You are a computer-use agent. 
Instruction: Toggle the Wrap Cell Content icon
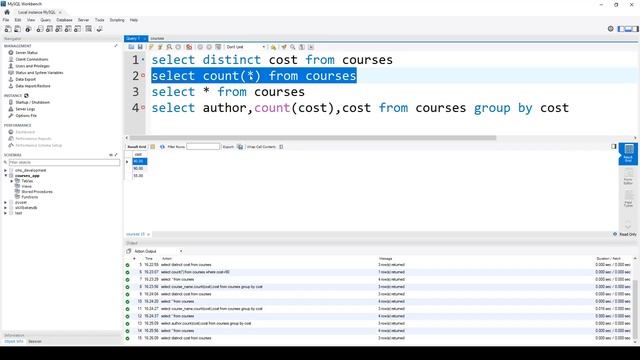281,147
